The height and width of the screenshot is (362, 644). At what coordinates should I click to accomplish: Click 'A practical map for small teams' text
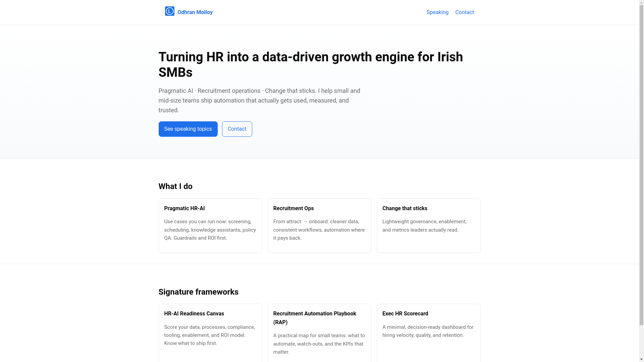[319, 344]
